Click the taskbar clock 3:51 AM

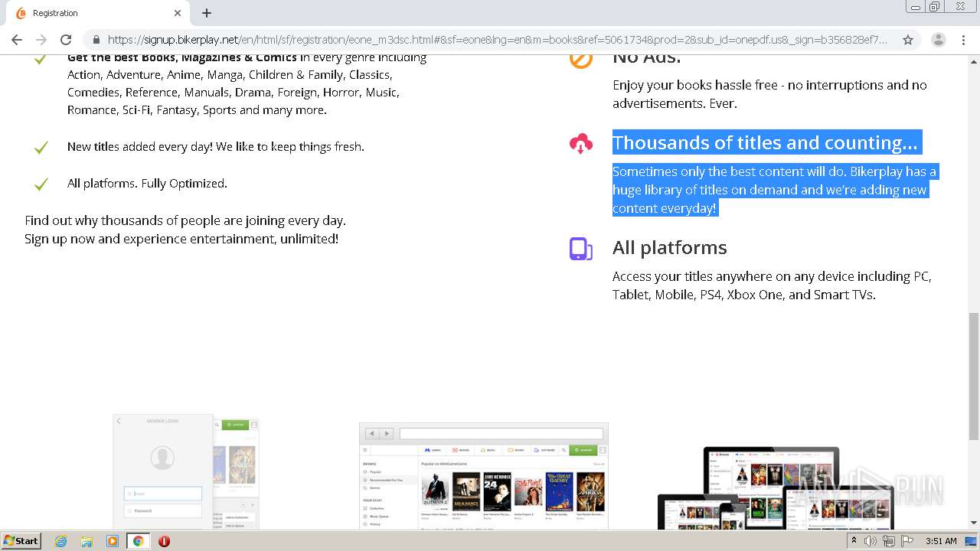click(x=941, y=541)
